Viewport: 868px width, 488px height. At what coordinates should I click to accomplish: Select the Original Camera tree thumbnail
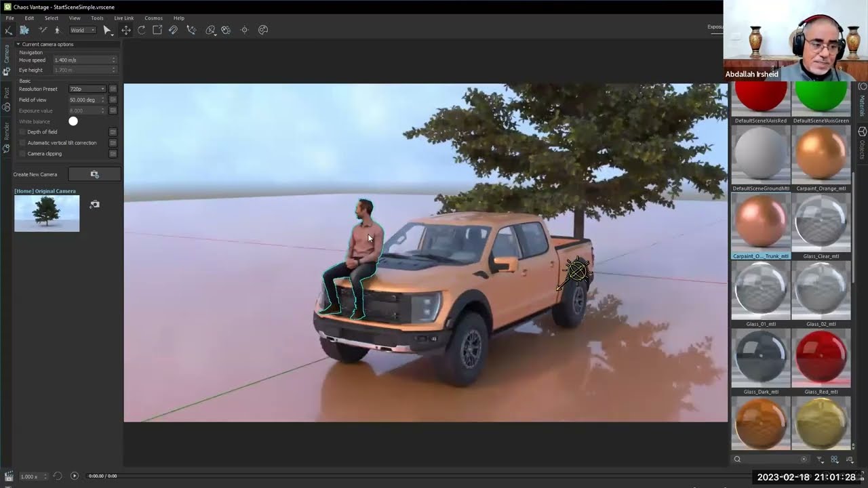coord(47,213)
